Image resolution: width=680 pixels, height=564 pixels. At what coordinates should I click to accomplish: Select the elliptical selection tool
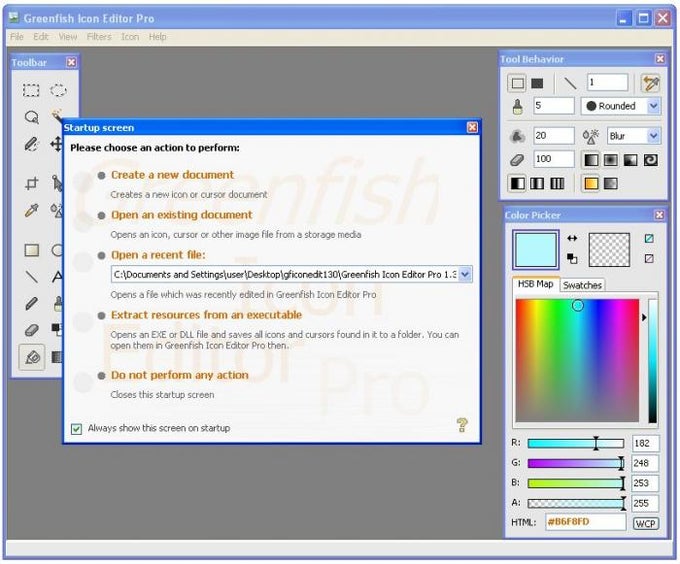[x=58, y=90]
